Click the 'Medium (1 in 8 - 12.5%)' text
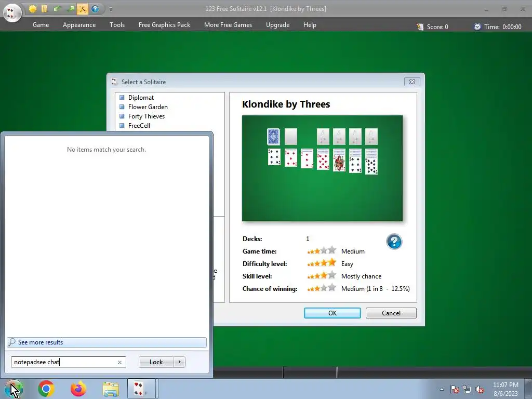 click(375, 289)
